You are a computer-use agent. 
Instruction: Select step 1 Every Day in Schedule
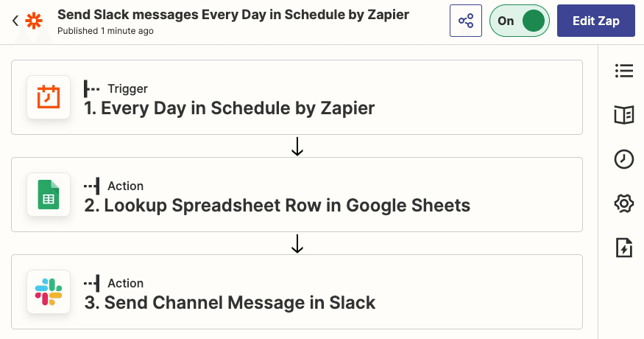click(x=297, y=97)
